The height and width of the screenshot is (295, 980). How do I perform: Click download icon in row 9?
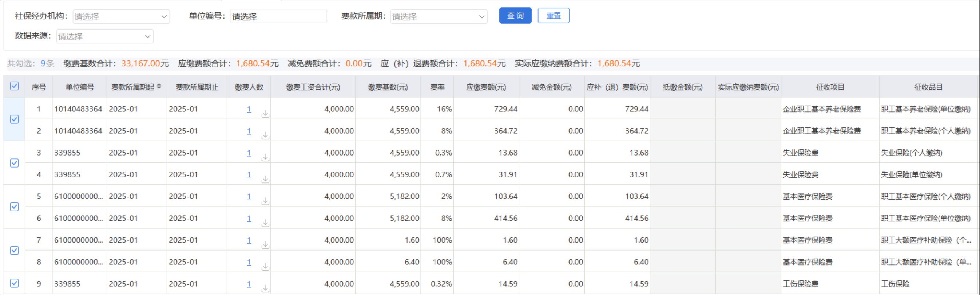point(265,289)
